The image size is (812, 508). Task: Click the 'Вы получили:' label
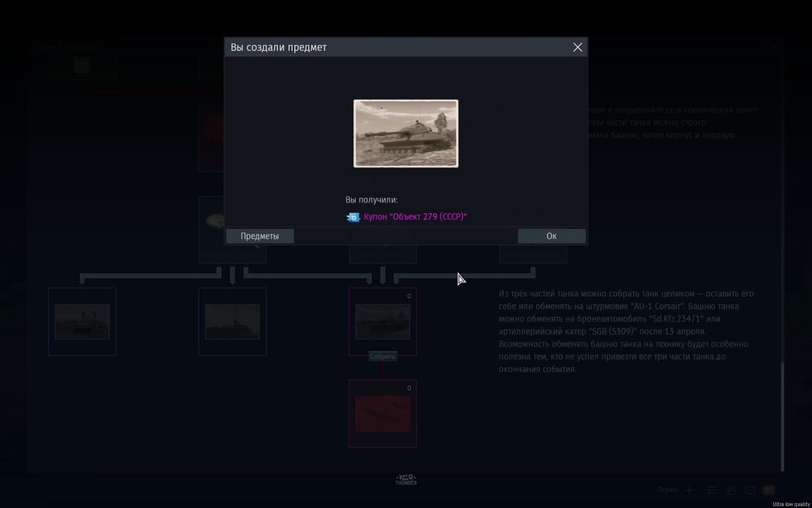click(x=372, y=200)
